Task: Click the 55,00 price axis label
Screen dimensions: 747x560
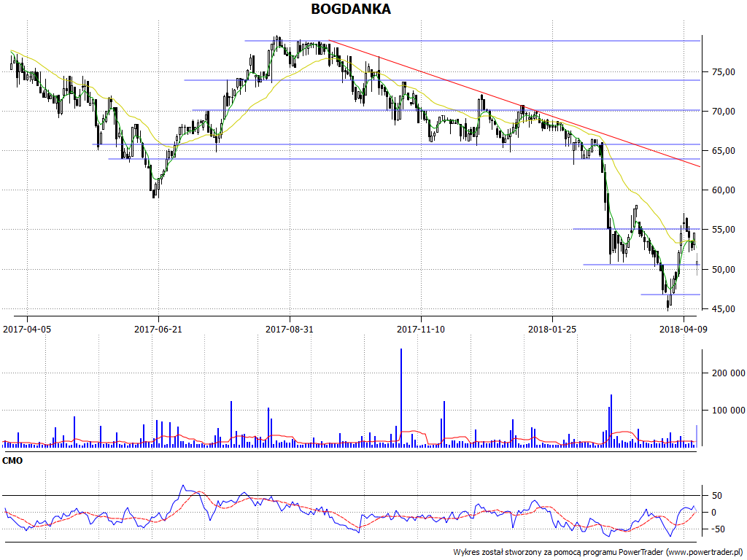Action: (723, 230)
